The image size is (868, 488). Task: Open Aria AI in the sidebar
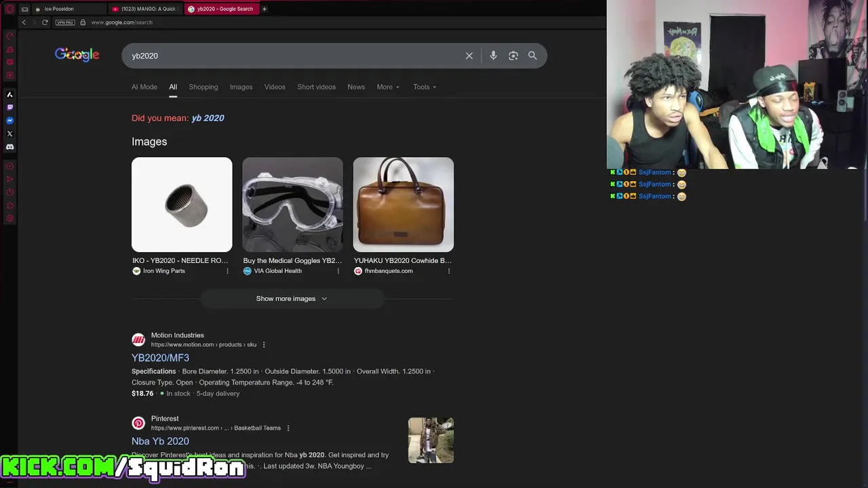coord(9,95)
